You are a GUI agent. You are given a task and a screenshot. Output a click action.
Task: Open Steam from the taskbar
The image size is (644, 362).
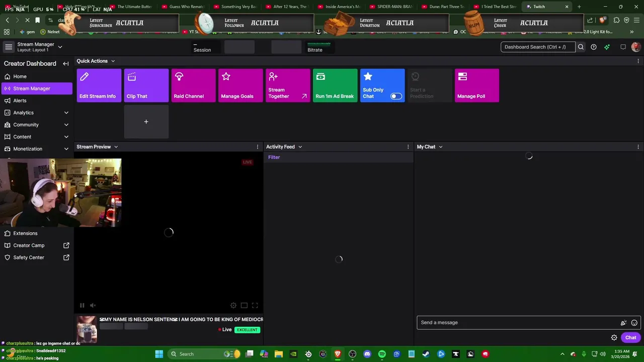point(426,354)
